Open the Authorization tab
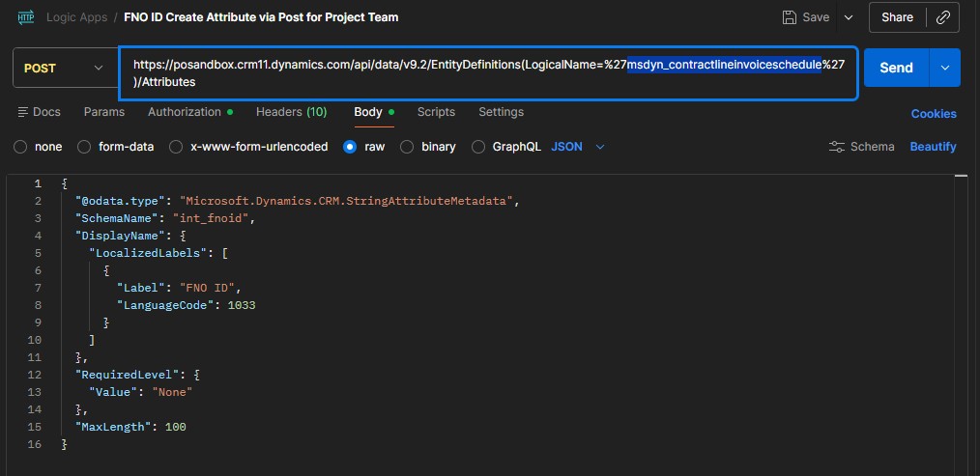The width and height of the screenshot is (980, 476). pyautogui.click(x=190, y=112)
